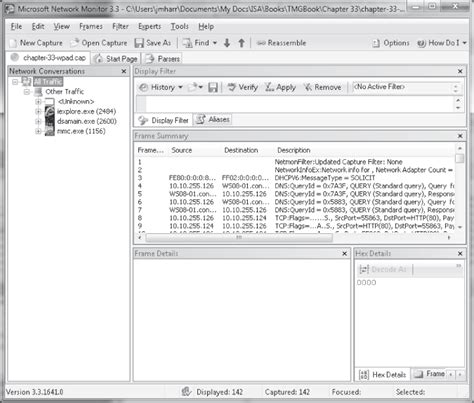Click the Remove filter button

click(323, 87)
